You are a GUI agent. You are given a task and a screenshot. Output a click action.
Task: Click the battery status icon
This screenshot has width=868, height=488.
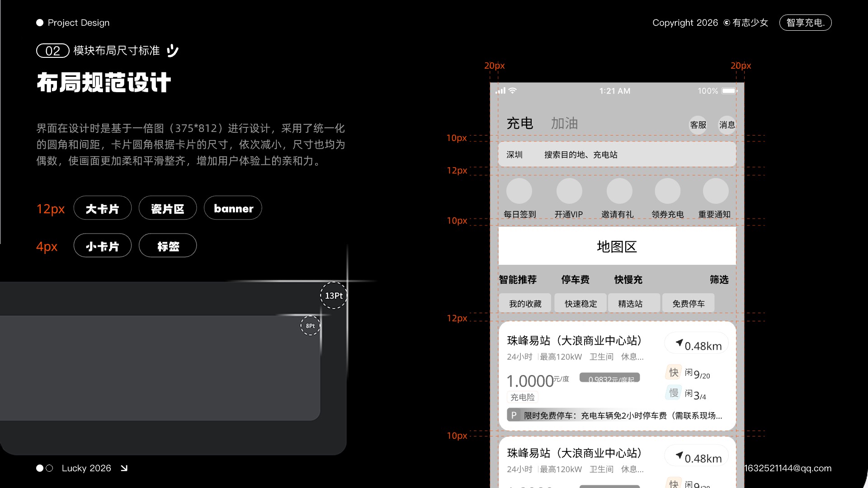coord(729,91)
